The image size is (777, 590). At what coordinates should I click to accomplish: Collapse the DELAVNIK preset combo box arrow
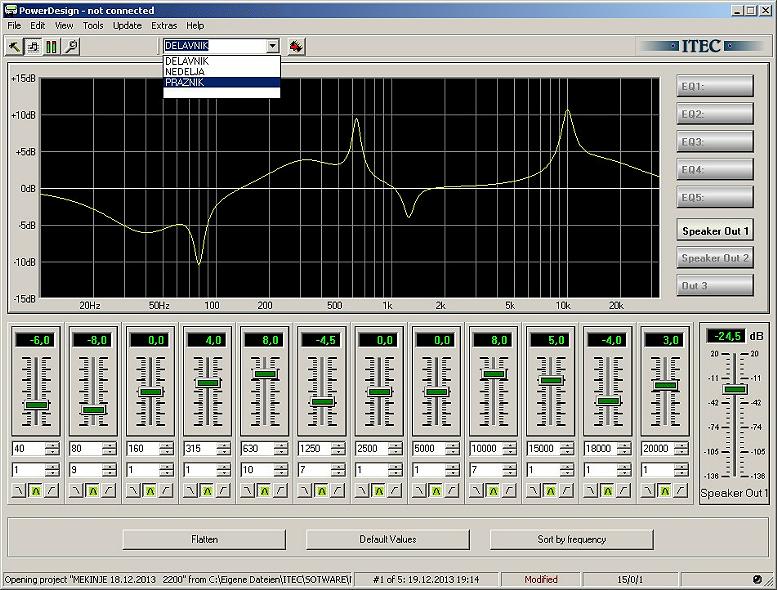[272, 46]
